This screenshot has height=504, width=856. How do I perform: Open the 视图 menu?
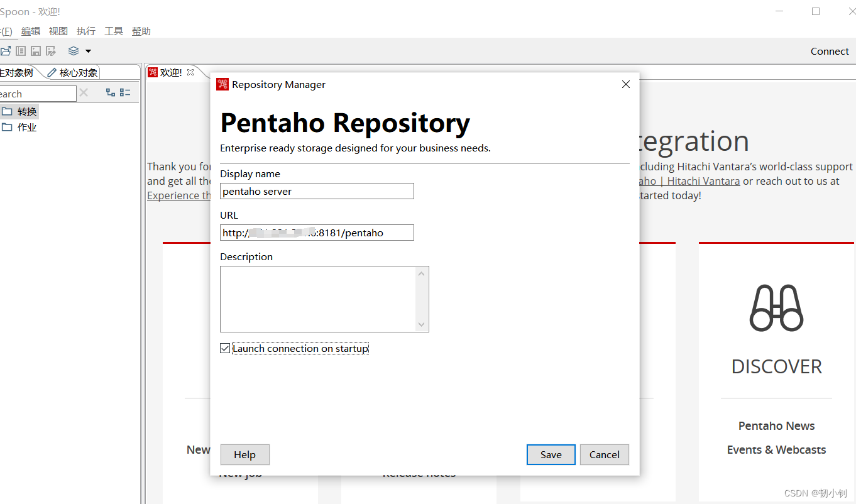pos(58,31)
